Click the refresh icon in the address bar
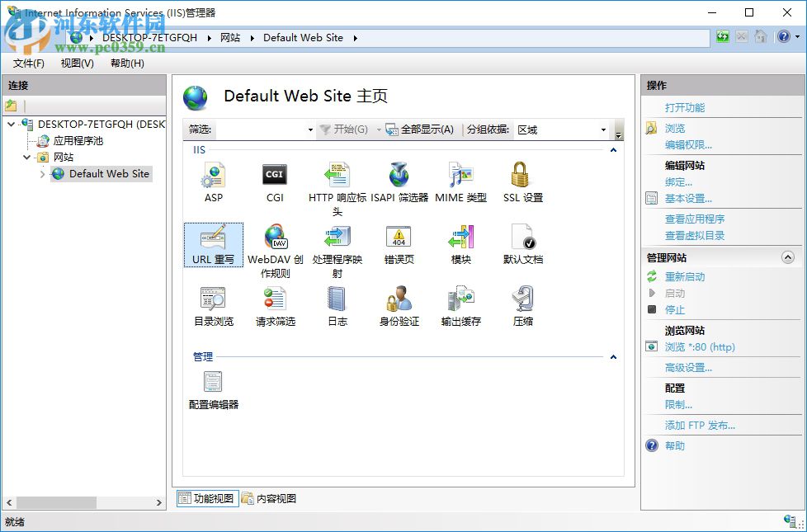The height and width of the screenshot is (532, 807). pyautogui.click(x=721, y=36)
